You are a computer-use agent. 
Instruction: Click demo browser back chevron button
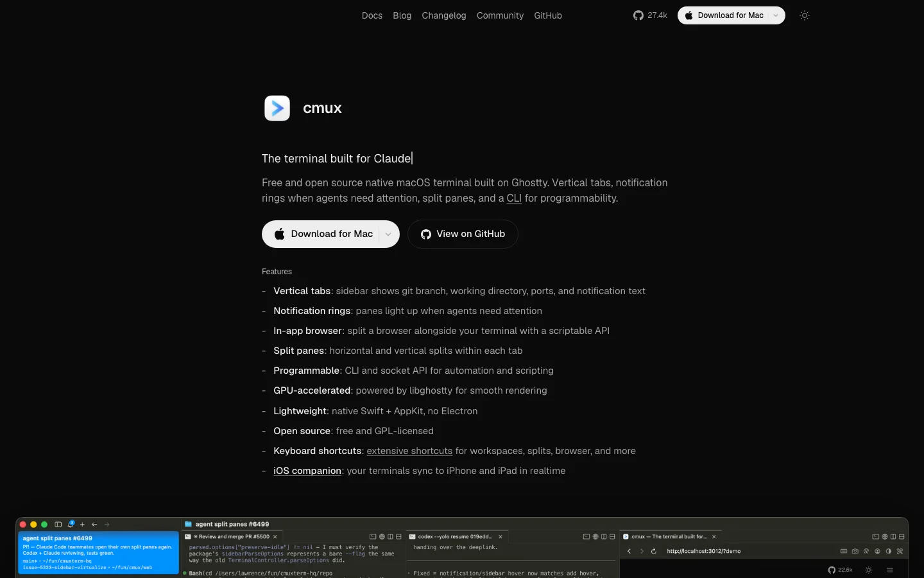tap(629, 551)
